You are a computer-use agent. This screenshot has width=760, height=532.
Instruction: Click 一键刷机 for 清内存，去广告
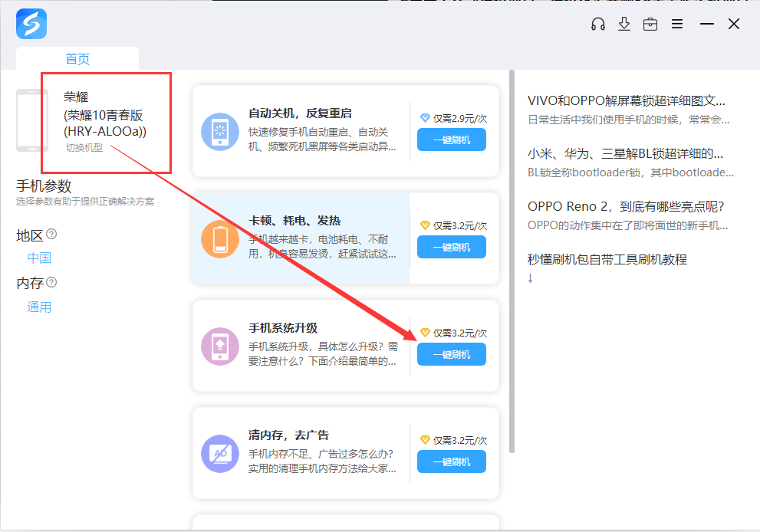point(452,461)
